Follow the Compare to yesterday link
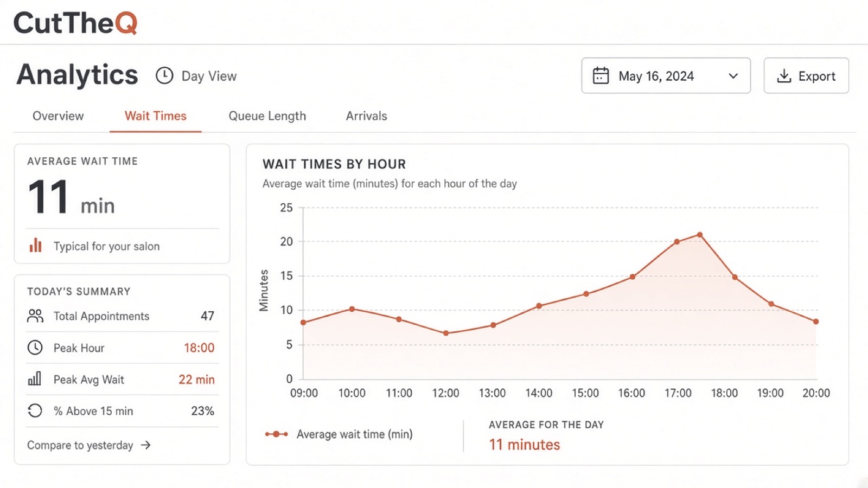Screen dimensions: 868x488 coord(90,445)
